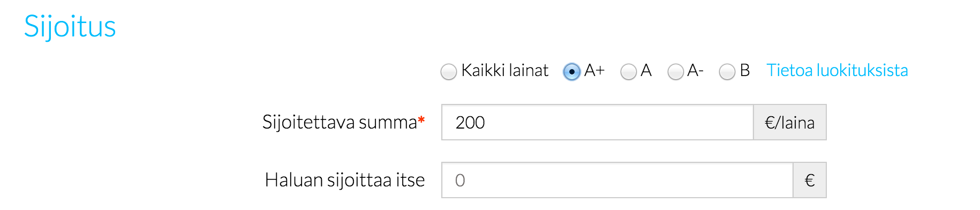The width and height of the screenshot is (980, 210).
Task: Open the Tietoa luokituksista link
Action: point(837,70)
